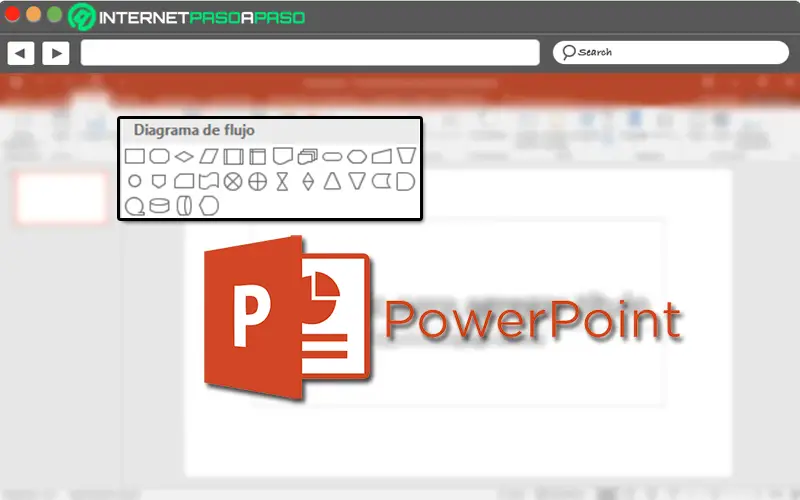Screen dimensions: 800x500
Task: Select the Manual Operation trapezoid shape
Action: coord(407,156)
